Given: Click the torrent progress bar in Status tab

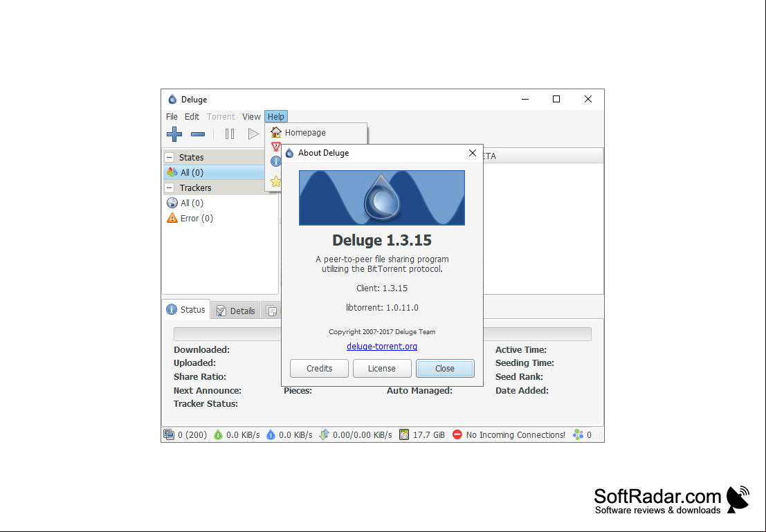Looking at the screenshot, I should [x=383, y=334].
